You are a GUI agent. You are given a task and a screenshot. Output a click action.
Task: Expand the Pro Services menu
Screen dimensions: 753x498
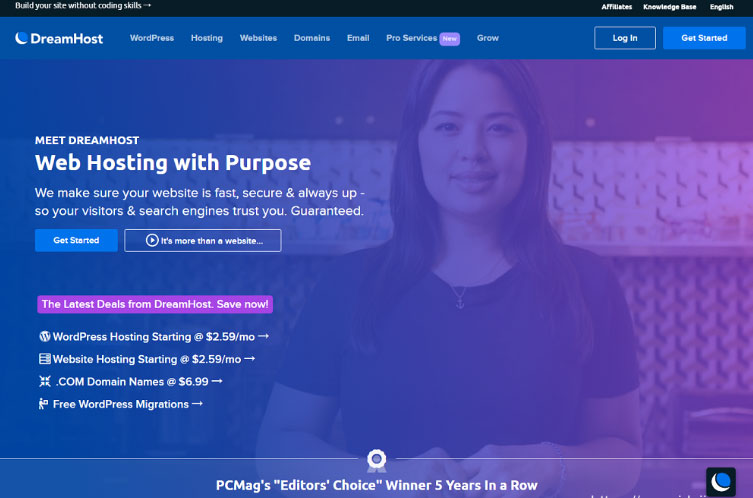423,38
